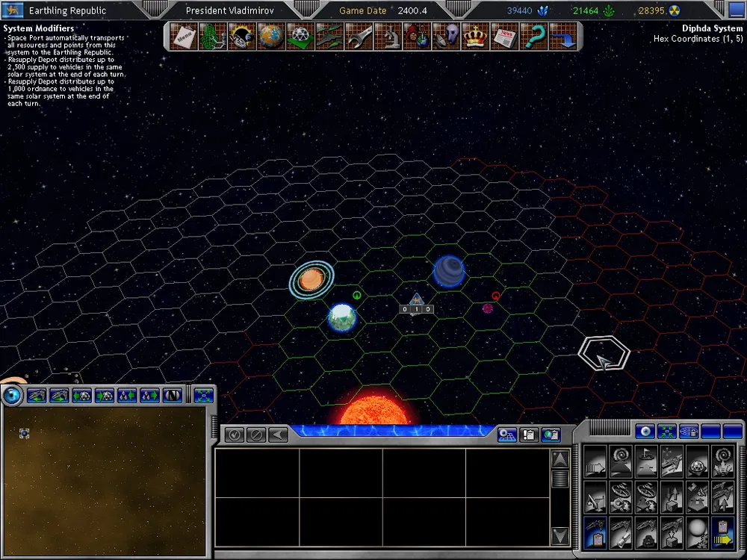Select the flag waypoint command icon
747x560 pixels.
(646, 461)
